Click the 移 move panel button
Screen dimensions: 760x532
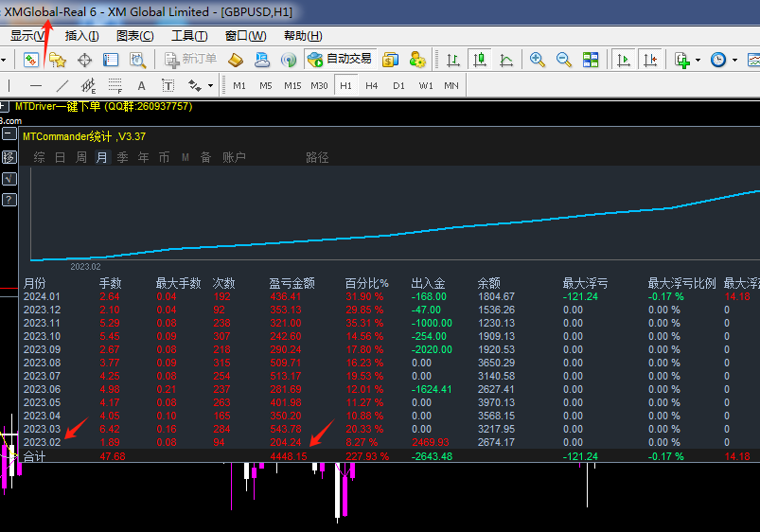point(9,157)
